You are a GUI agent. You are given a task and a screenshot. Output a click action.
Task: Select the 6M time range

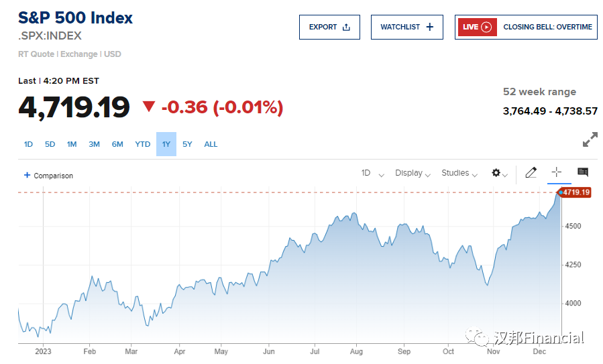coord(117,144)
